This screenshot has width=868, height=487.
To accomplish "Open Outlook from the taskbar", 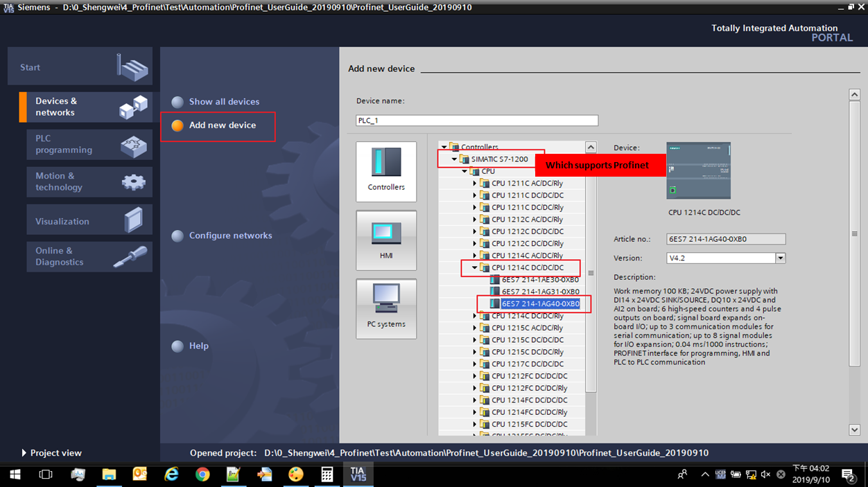I will point(140,475).
